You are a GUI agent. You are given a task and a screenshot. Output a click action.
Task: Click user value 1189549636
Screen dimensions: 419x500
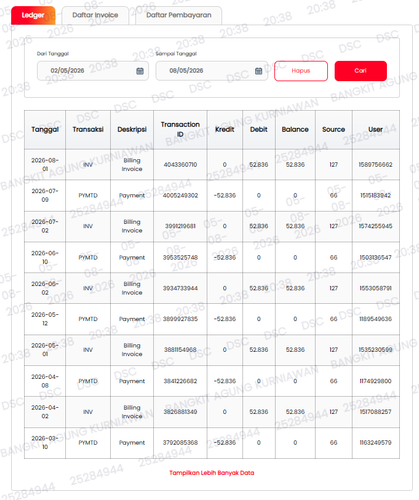click(375, 319)
